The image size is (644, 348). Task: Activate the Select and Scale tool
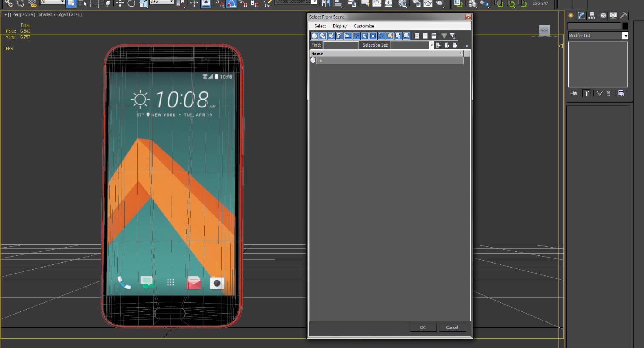pos(143,3)
